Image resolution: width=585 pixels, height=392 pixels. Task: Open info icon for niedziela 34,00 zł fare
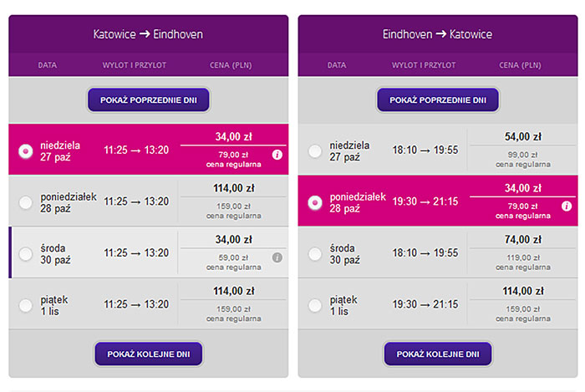coord(277,155)
